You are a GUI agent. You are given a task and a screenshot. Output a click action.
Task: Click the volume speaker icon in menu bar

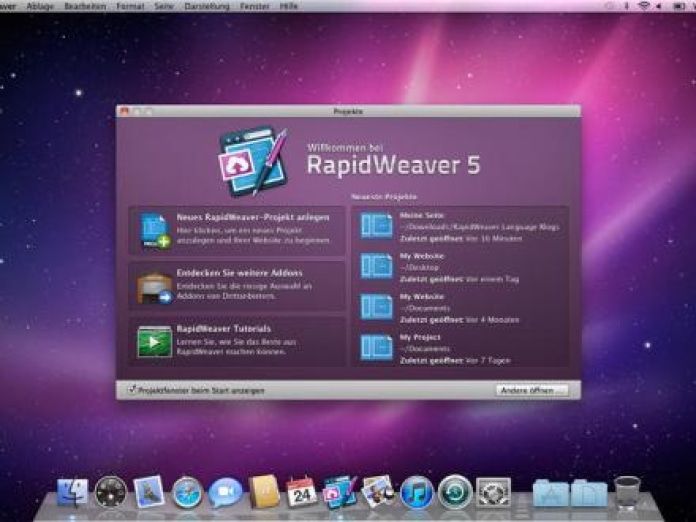pos(659,6)
